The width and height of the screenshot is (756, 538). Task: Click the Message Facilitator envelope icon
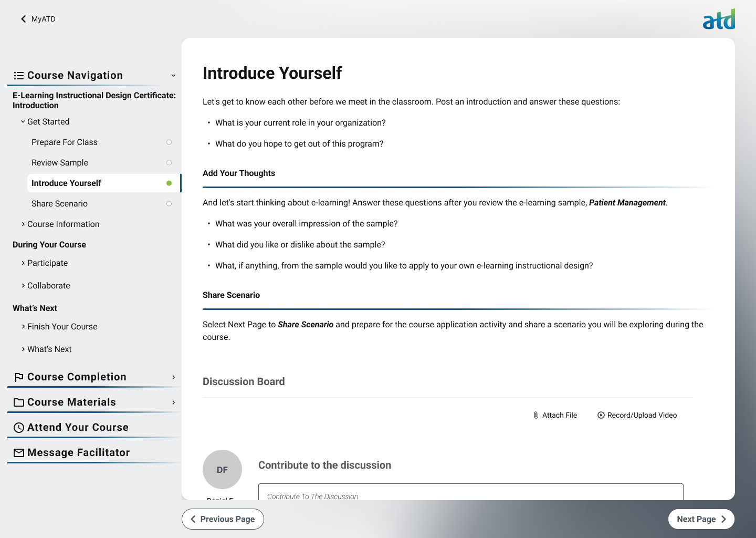[19, 453]
